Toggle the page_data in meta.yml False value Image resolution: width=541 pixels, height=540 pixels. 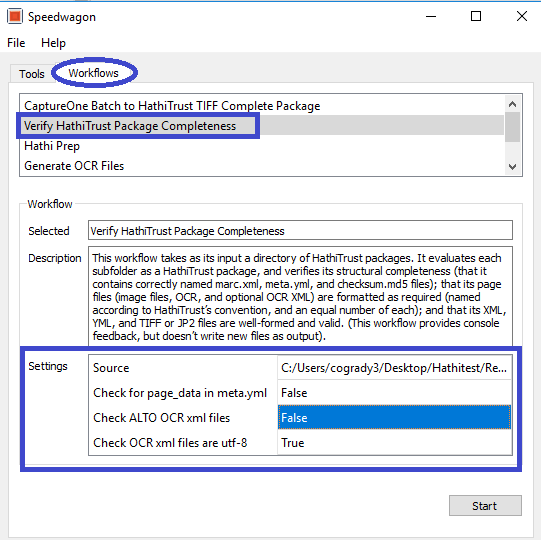coord(394,393)
